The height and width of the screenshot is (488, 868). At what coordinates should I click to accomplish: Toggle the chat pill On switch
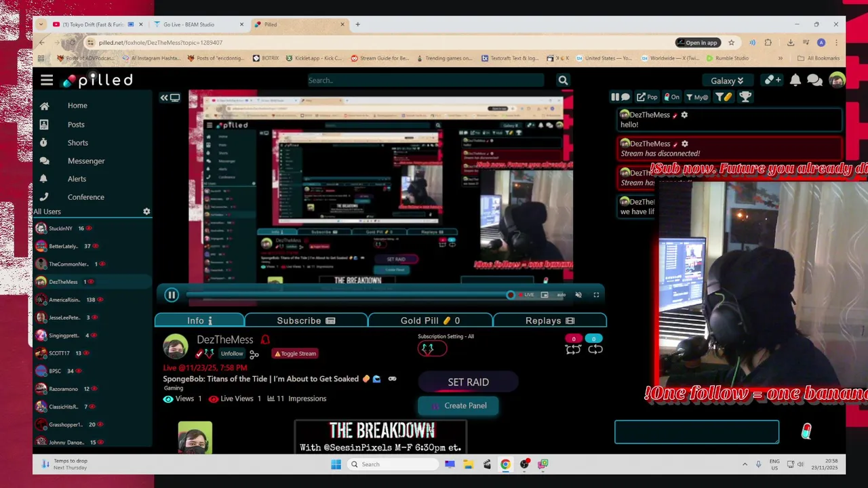coord(671,97)
